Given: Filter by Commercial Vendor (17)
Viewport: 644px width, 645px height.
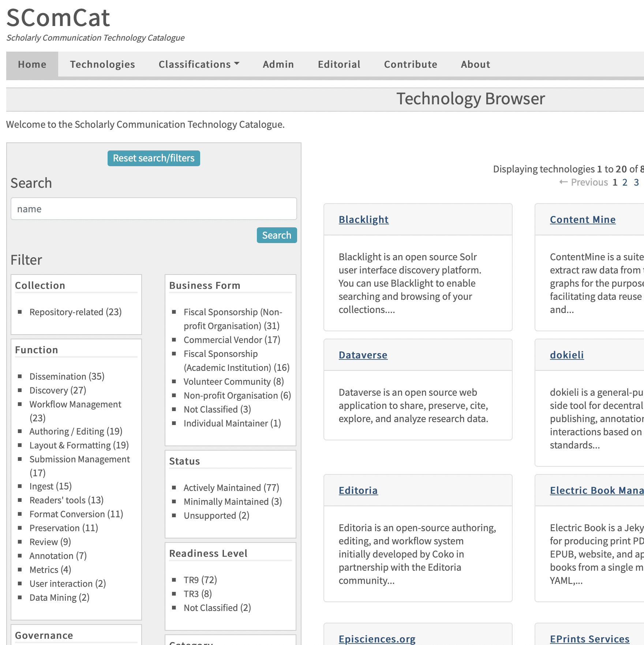Looking at the screenshot, I should click(x=232, y=340).
